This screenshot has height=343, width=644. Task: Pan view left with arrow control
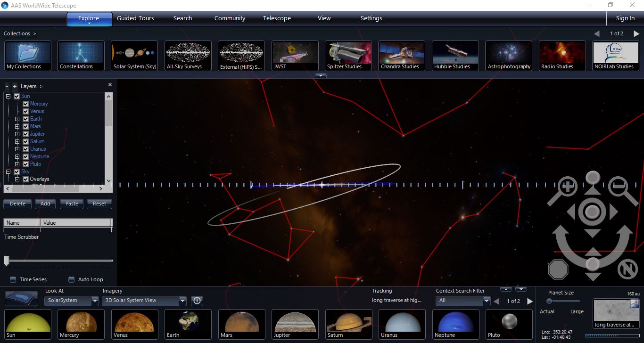click(x=571, y=212)
